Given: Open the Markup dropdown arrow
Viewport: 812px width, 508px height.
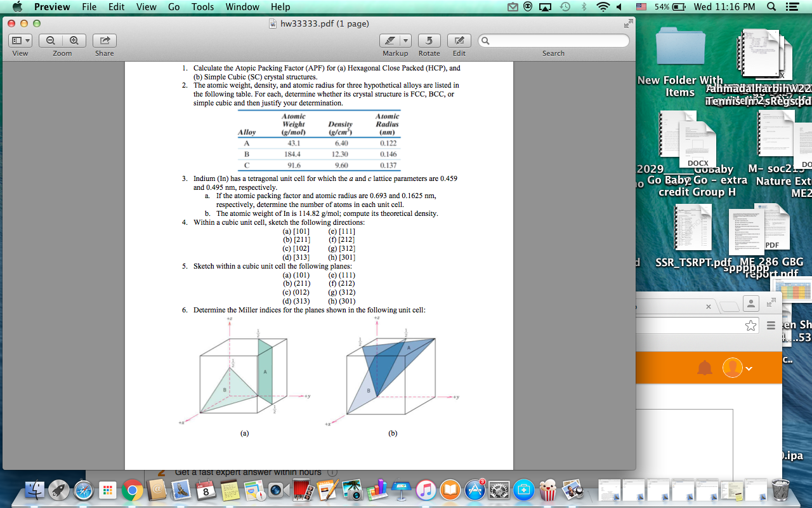Looking at the screenshot, I should pyautogui.click(x=405, y=40).
